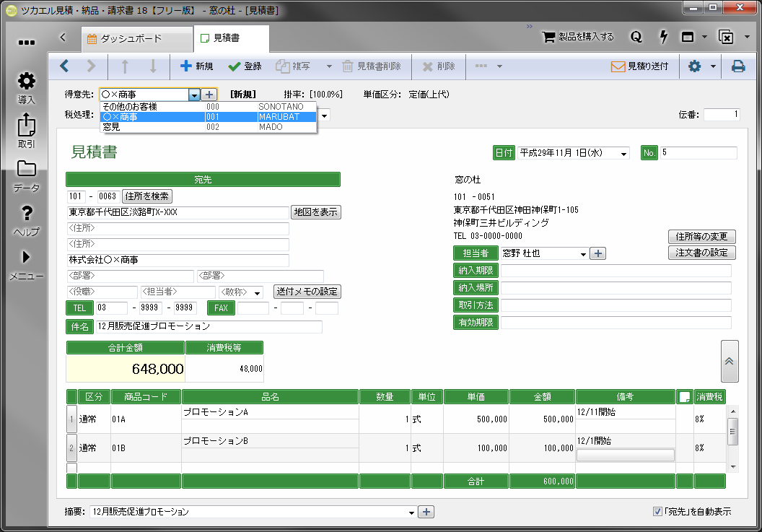Save the estimate with 登録
Screen dimensions: 762x532
pyautogui.click(x=245, y=66)
